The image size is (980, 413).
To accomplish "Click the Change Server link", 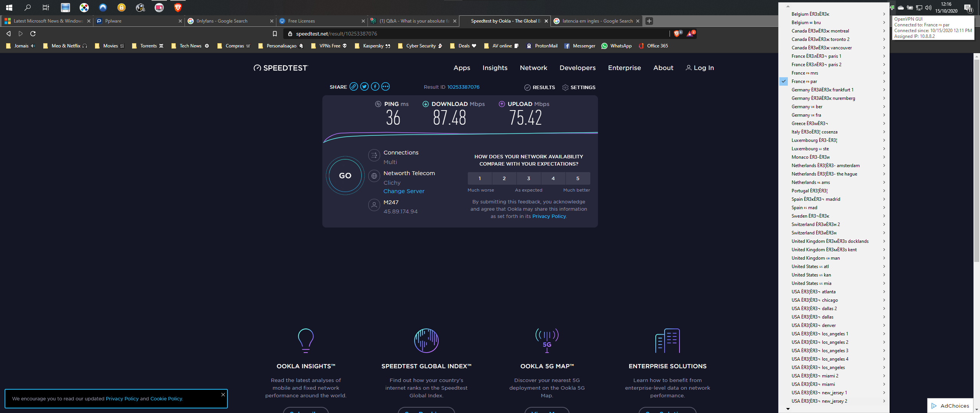I will point(404,191).
